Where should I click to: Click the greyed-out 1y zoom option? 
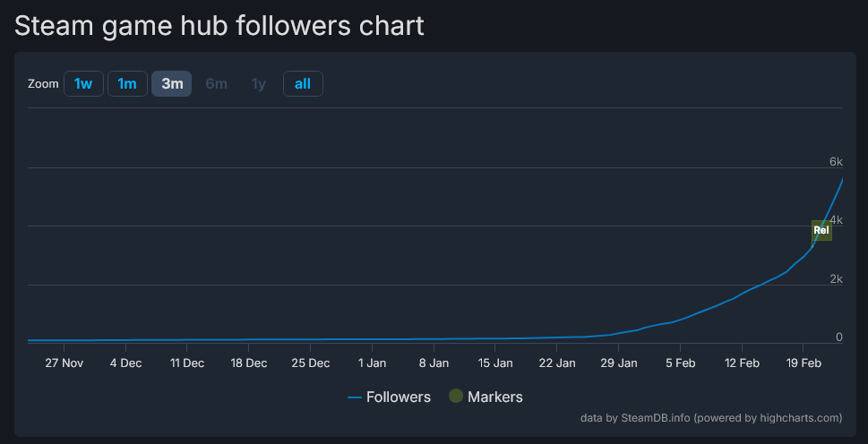[259, 83]
